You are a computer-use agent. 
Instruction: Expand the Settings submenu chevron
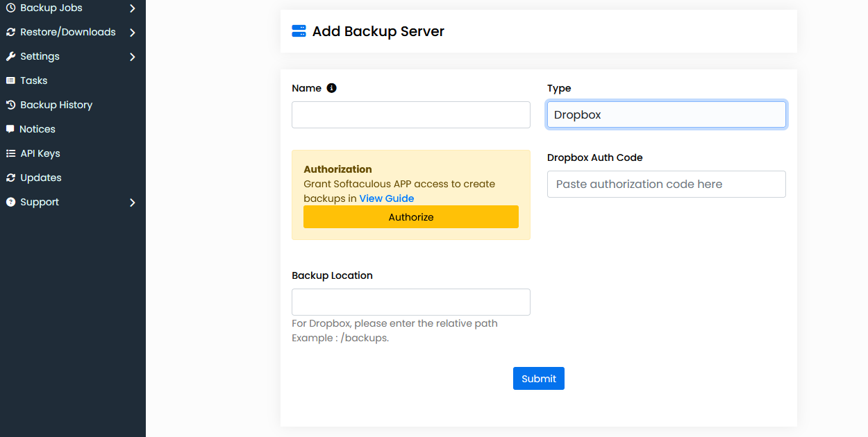tap(133, 57)
